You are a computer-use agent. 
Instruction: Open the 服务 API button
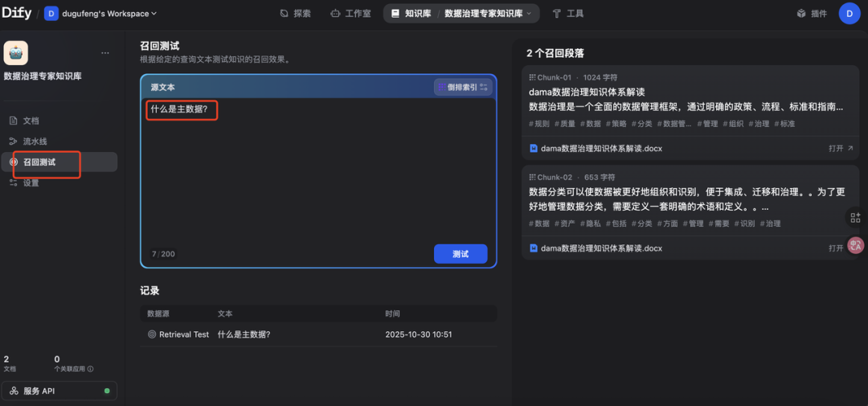(59, 391)
